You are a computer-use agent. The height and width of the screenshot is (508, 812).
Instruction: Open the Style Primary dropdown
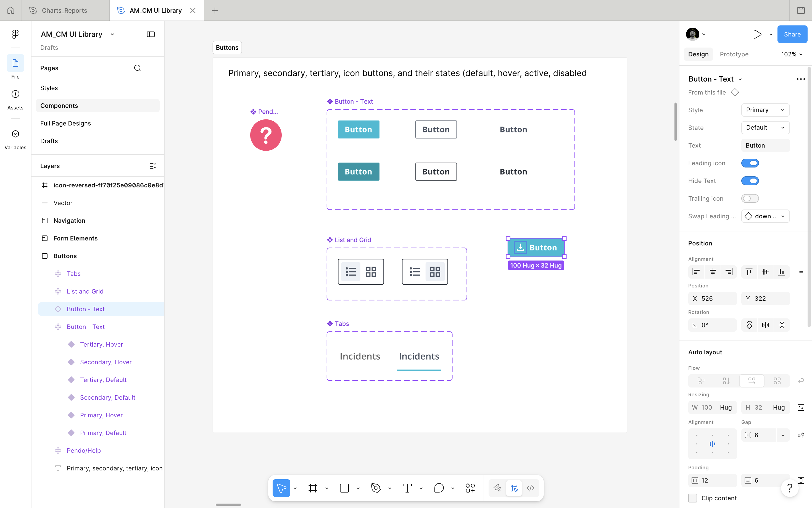[x=765, y=110]
